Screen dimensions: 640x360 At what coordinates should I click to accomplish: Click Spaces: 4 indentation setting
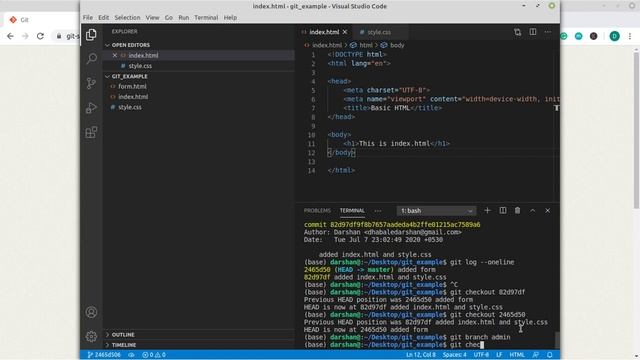[455, 355]
